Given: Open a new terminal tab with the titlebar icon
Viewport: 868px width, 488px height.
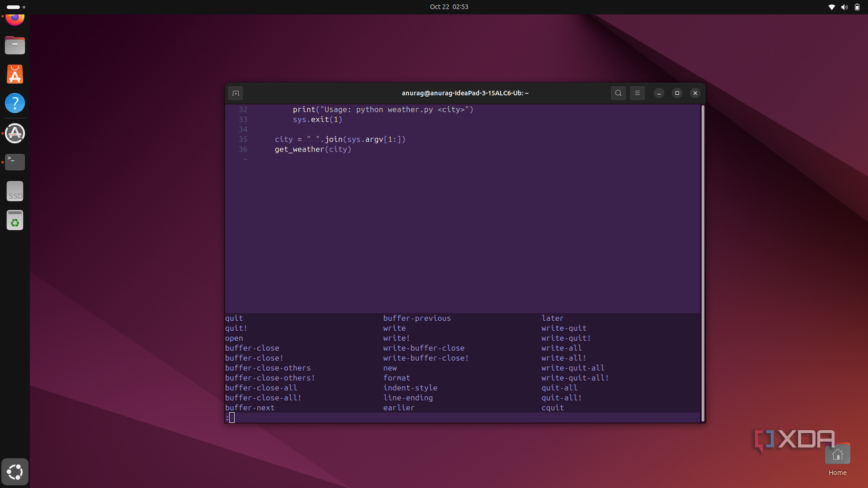Looking at the screenshot, I should [x=236, y=93].
